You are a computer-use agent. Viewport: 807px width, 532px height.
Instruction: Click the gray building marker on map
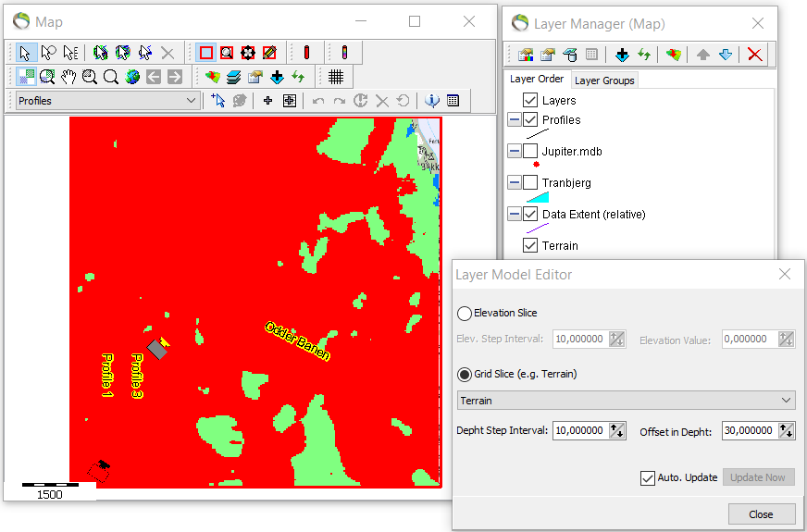pyautogui.click(x=157, y=349)
